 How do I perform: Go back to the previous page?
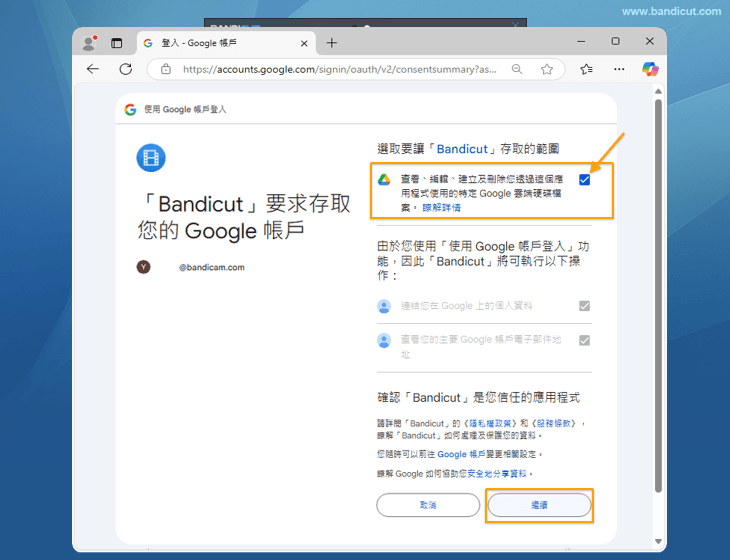tap(93, 69)
